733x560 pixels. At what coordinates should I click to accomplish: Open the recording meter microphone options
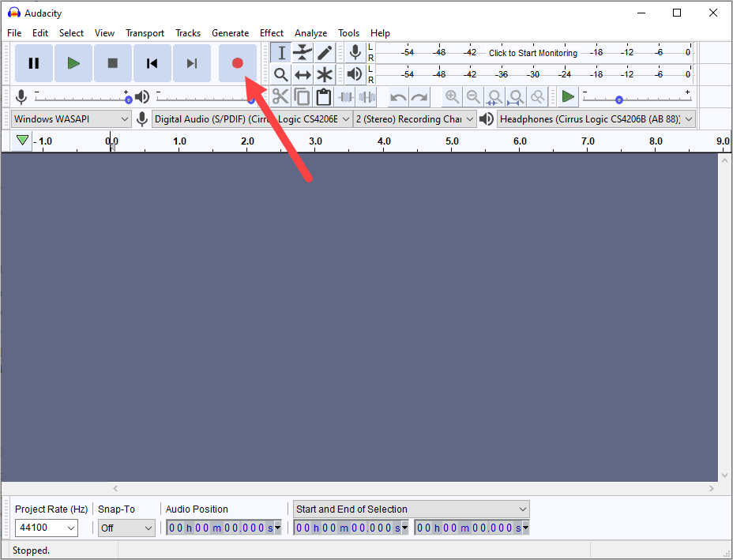(355, 52)
